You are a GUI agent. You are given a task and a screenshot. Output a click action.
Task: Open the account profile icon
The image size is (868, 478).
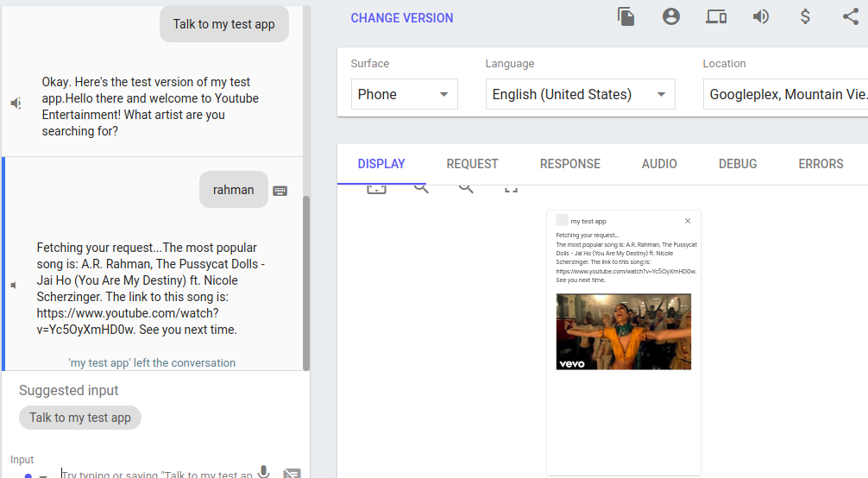pyautogui.click(x=671, y=16)
